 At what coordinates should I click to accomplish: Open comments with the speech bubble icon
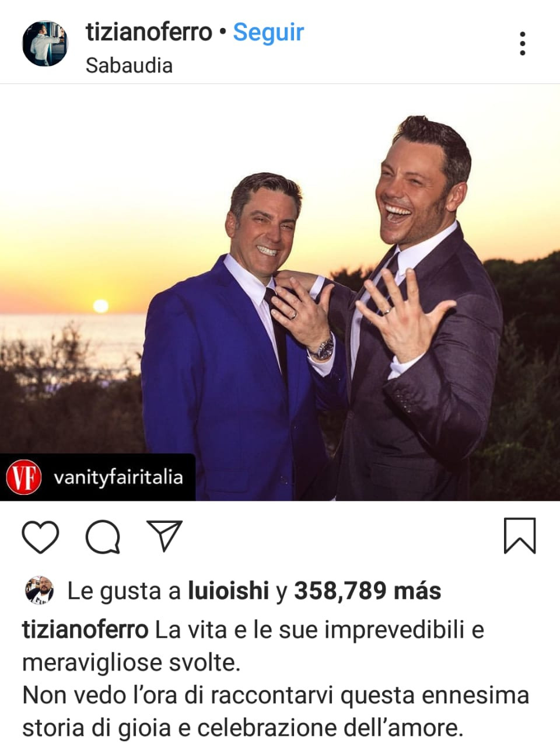(103, 536)
